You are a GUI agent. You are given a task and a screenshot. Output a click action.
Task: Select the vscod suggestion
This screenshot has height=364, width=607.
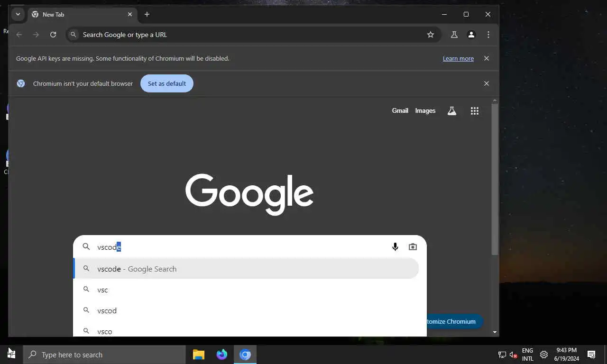(246, 310)
